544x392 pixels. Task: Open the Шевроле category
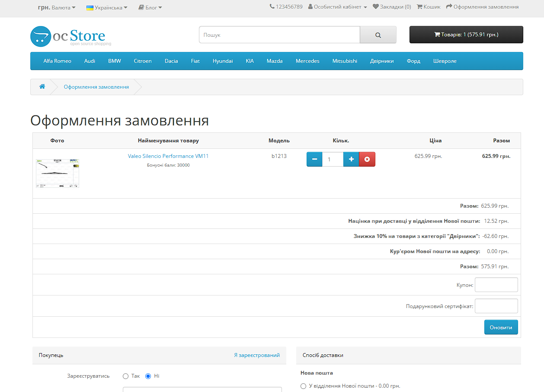445,61
